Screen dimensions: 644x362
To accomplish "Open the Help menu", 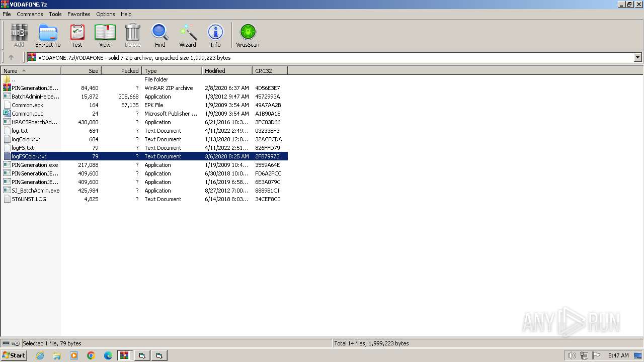I will (126, 14).
